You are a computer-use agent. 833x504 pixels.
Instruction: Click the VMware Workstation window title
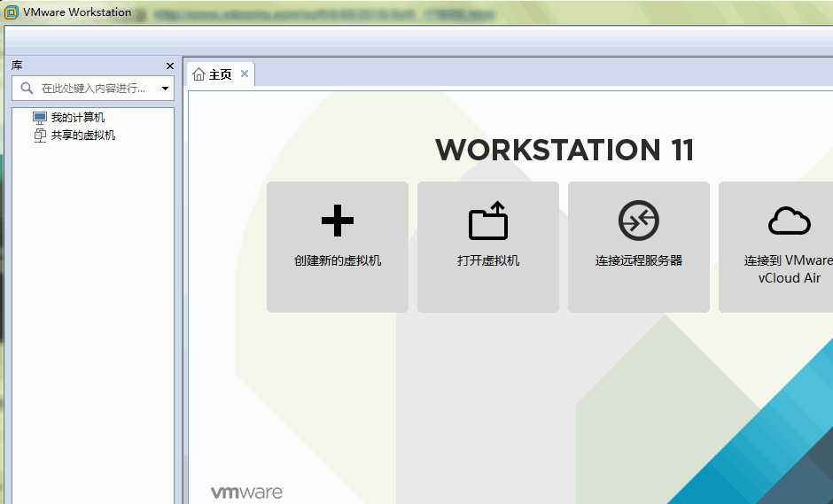[x=77, y=12]
